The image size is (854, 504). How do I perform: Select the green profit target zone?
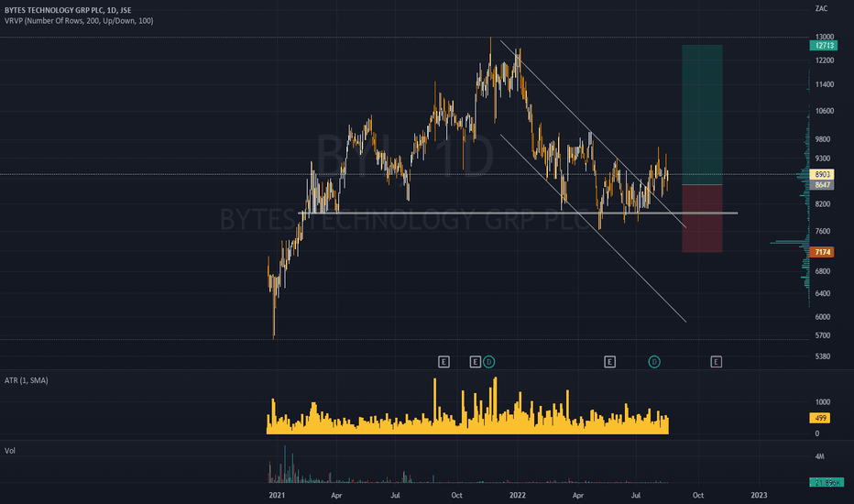(x=702, y=115)
